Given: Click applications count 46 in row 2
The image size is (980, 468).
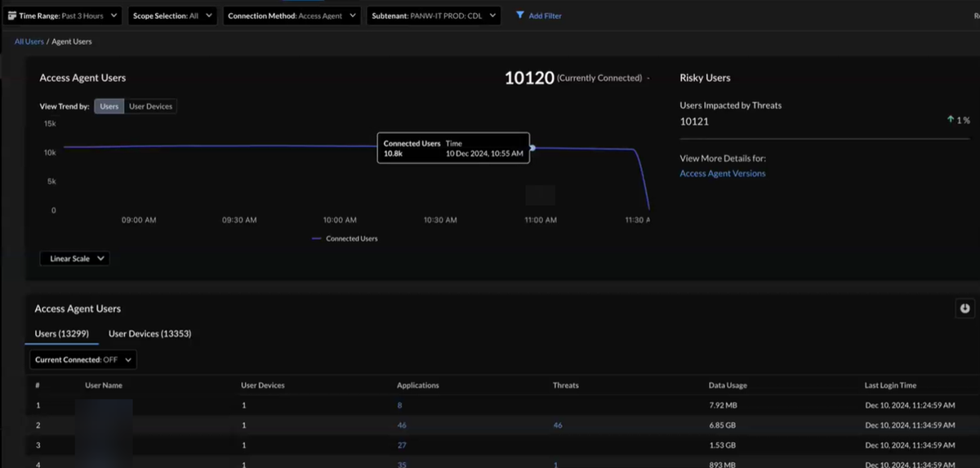Looking at the screenshot, I should coord(401,426).
